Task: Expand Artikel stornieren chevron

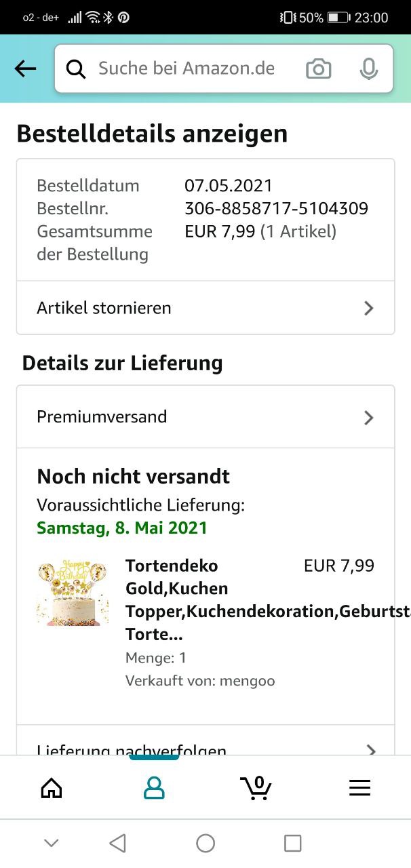Action: click(368, 309)
